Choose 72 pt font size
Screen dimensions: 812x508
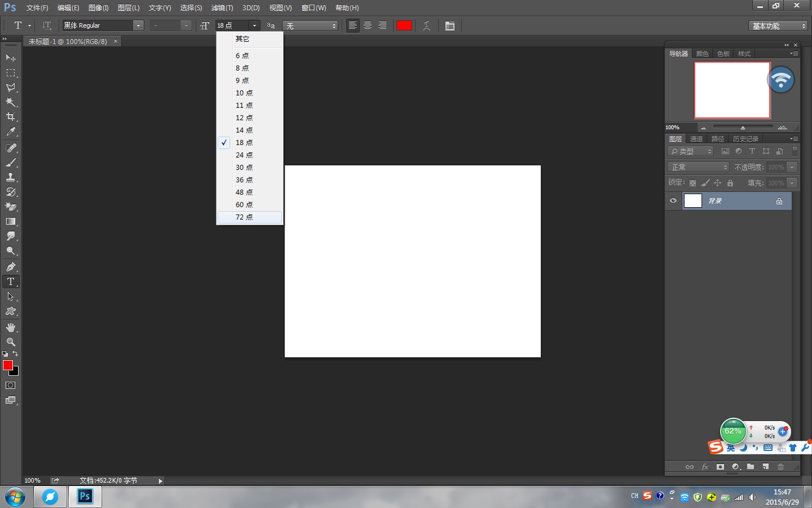(250, 217)
